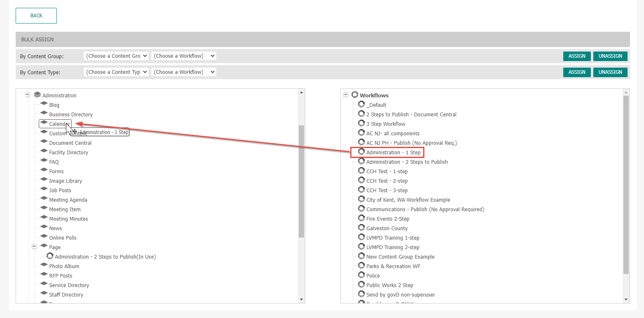Open the Choose a Content Group dropdown
The width and height of the screenshot is (644, 318).
[x=116, y=55]
